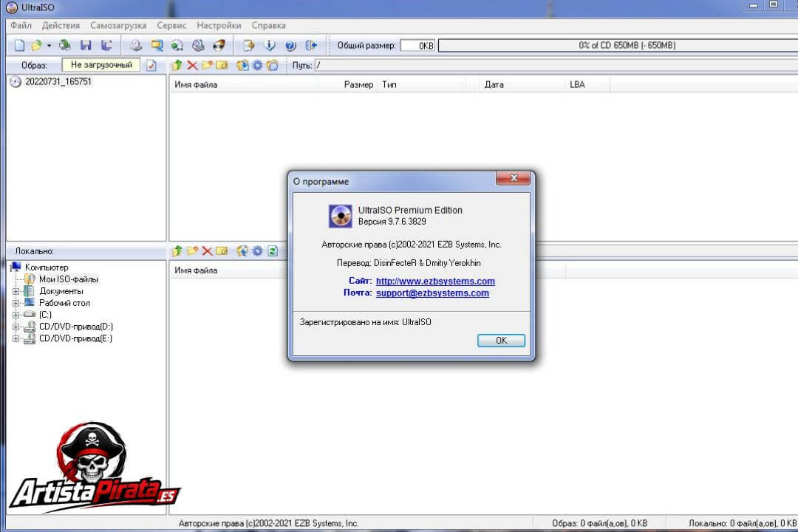Sort image list by Имя файла header
This screenshot has height=532, width=798.
click(x=243, y=84)
